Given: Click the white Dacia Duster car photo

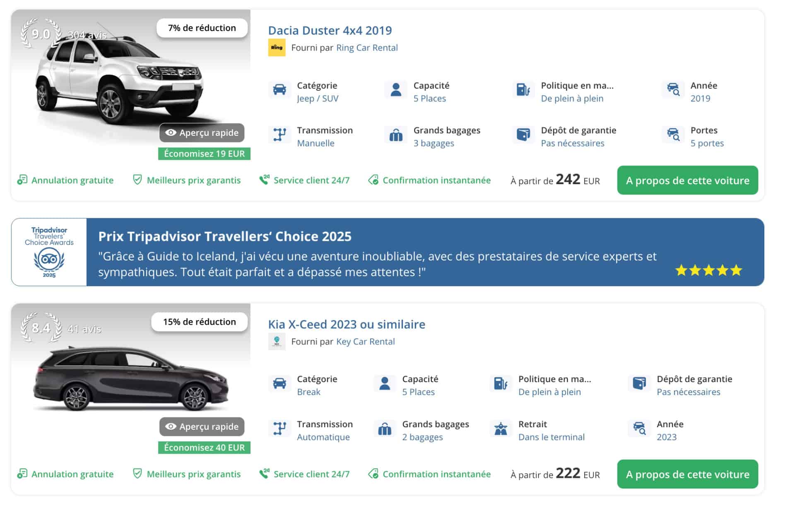Looking at the screenshot, I should point(120,83).
